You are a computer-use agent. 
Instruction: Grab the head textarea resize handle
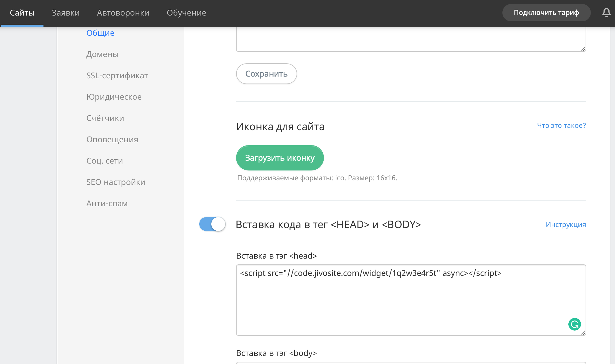pyautogui.click(x=583, y=333)
